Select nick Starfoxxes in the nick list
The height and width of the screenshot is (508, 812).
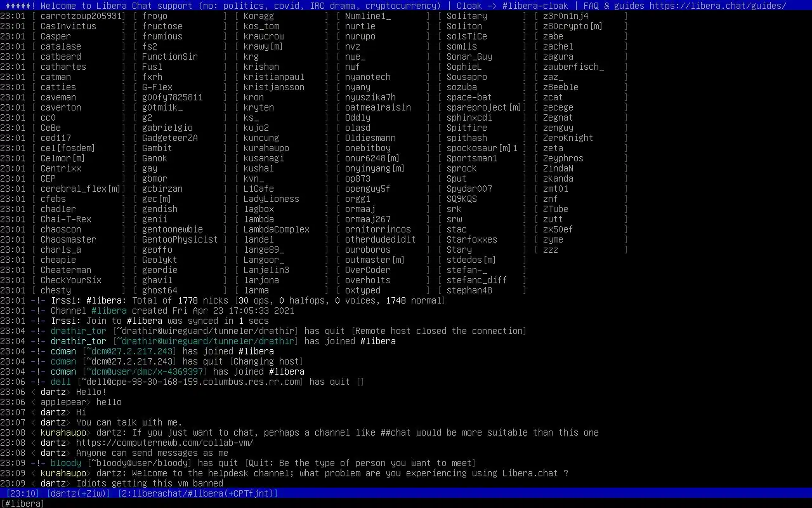tap(472, 239)
